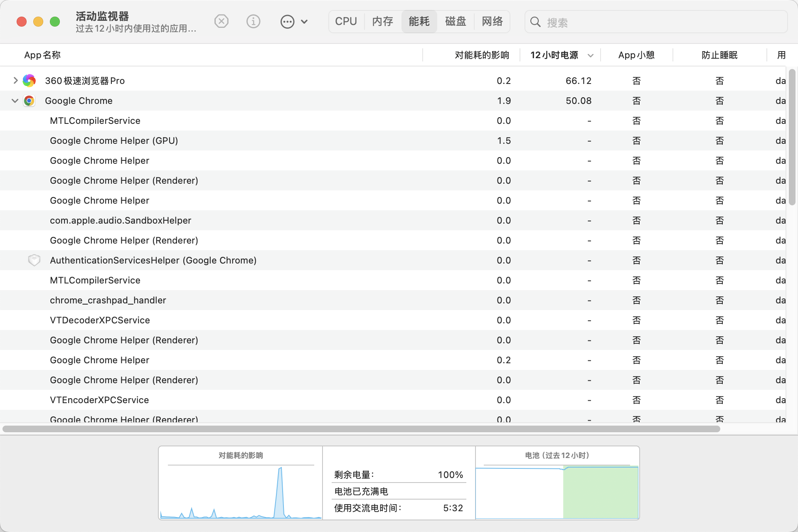Viewport: 798px width, 532px height.
Task: Sort by App小憩 column header
Action: click(x=636, y=55)
